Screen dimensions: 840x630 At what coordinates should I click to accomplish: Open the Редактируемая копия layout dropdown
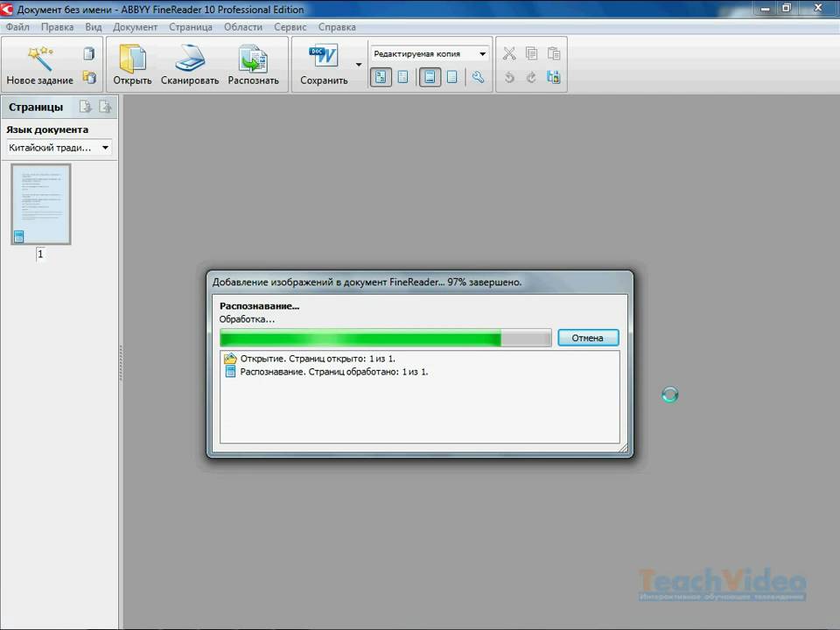[x=429, y=53]
